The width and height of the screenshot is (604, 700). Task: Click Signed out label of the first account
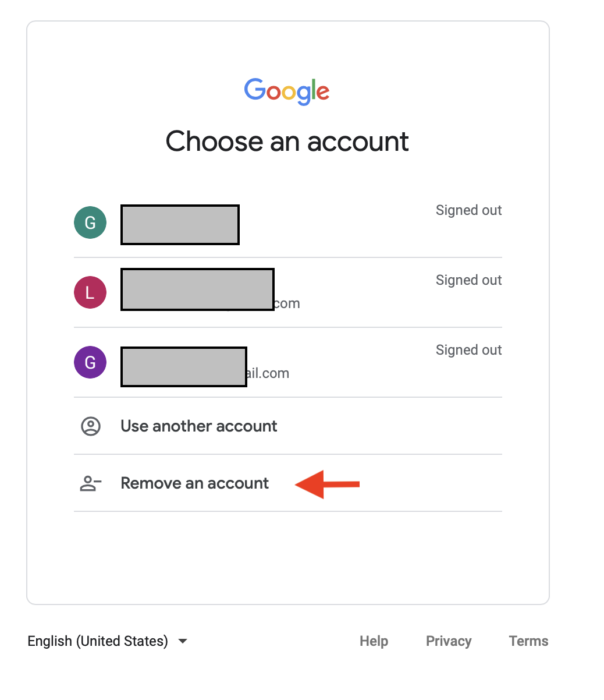point(468,210)
